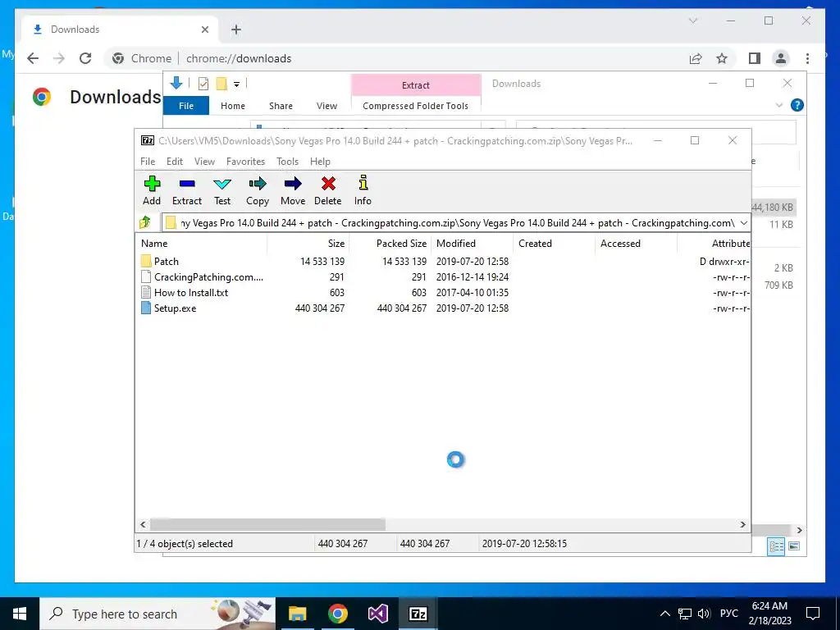
Task: Open Chrome tab search chevron
Action: coord(692,21)
